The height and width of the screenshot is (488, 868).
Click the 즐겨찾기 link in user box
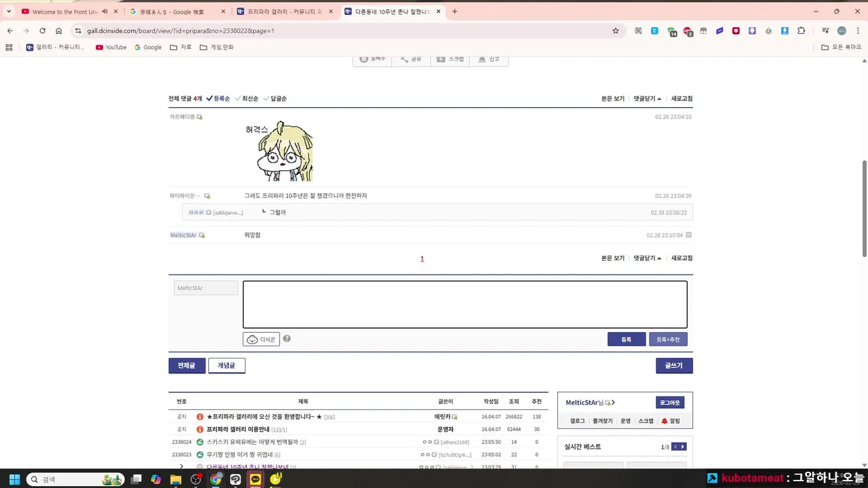[x=602, y=421]
